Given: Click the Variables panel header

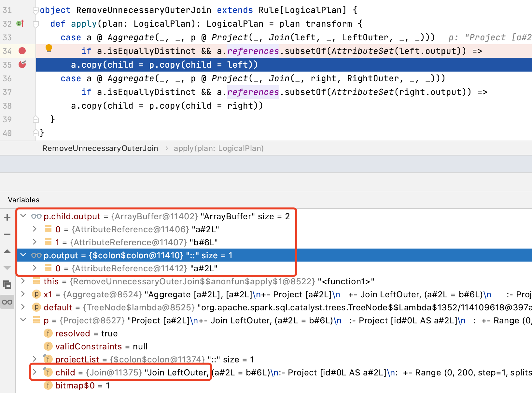Looking at the screenshot, I should tap(24, 200).
